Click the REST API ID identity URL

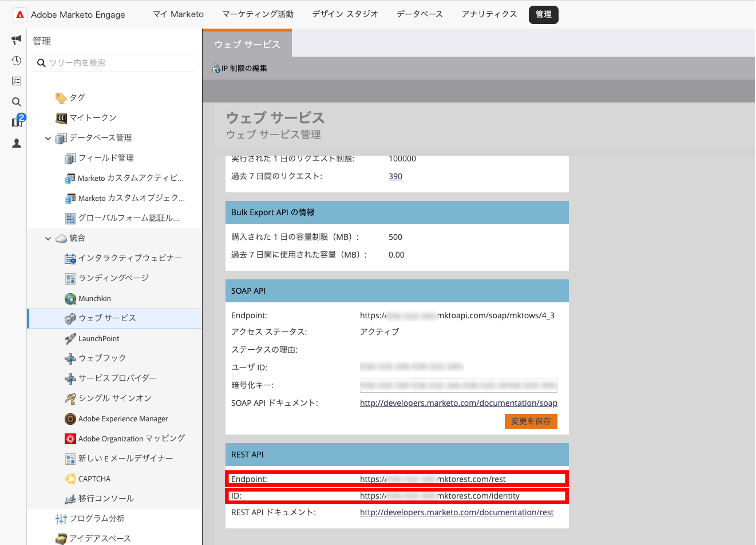[x=440, y=496]
